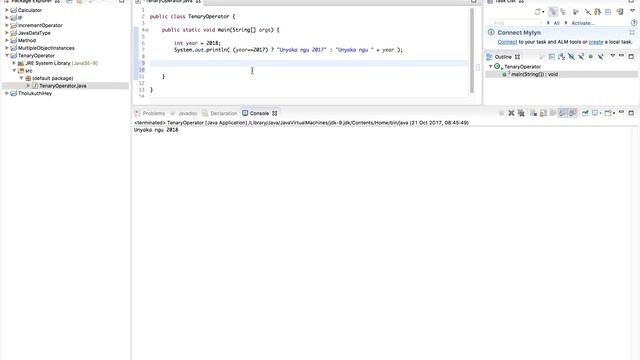The height and width of the screenshot is (360, 640).
Task: Minimize the Outline view
Action: click(x=622, y=56)
